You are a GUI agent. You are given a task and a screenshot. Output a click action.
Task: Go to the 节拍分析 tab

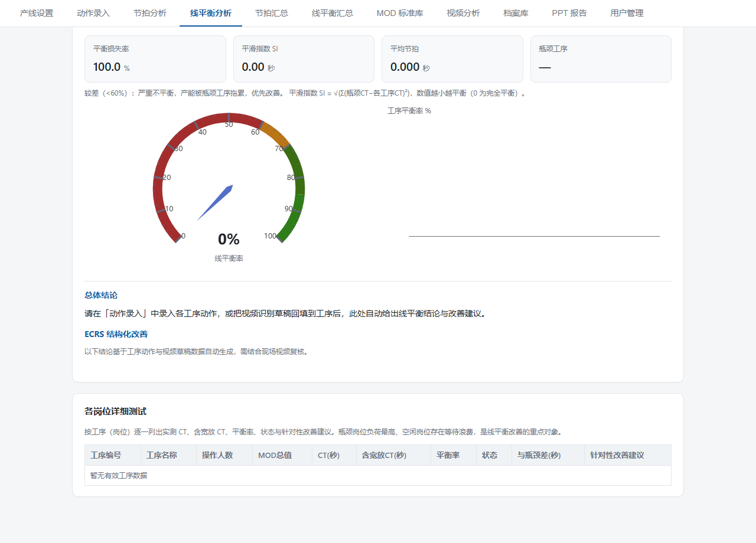(x=150, y=13)
